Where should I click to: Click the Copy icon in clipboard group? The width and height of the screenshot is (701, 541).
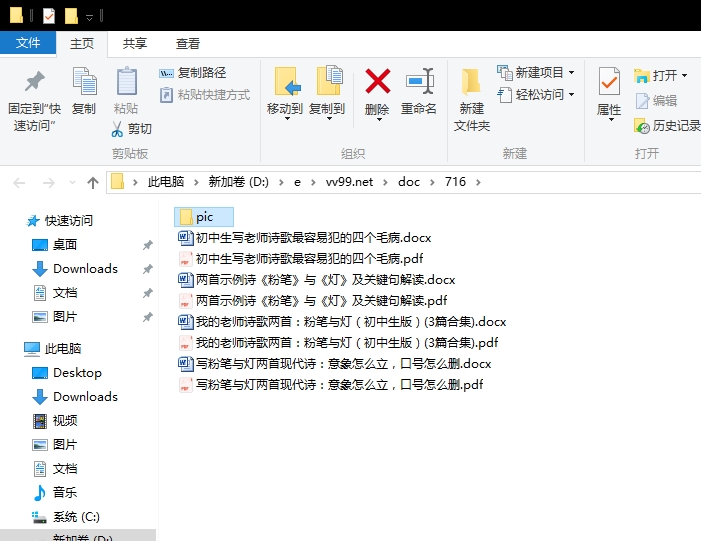84,81
